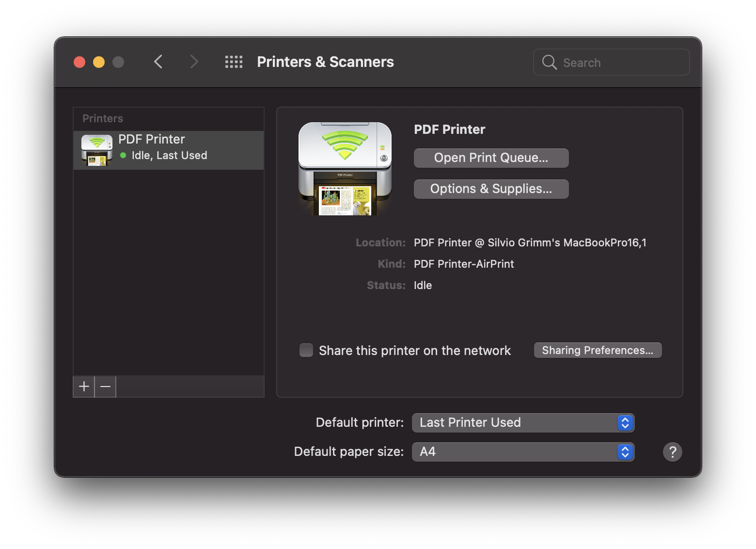Open Print Queue for PDF Printer

491,158
